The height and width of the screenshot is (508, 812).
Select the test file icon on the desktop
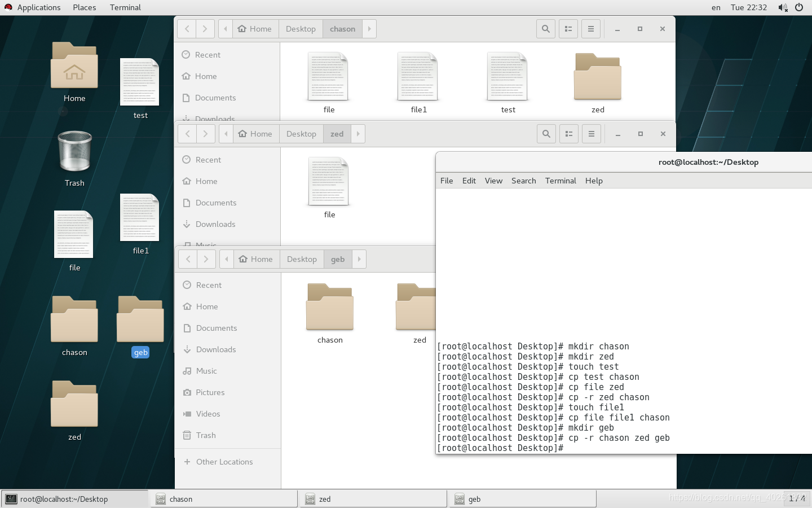coord(140,82)
